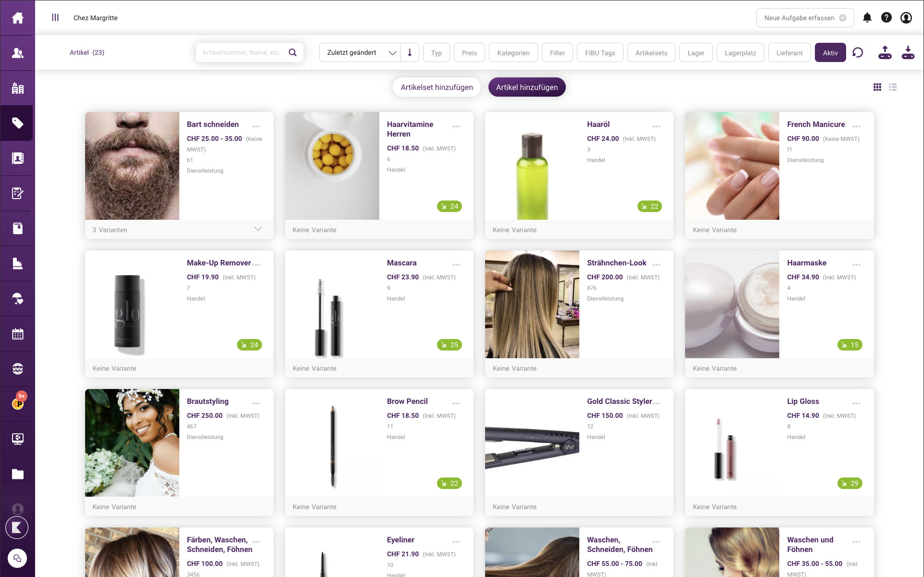
Task: Open options menu for Mascara card
Action: (x=456, y=264)
